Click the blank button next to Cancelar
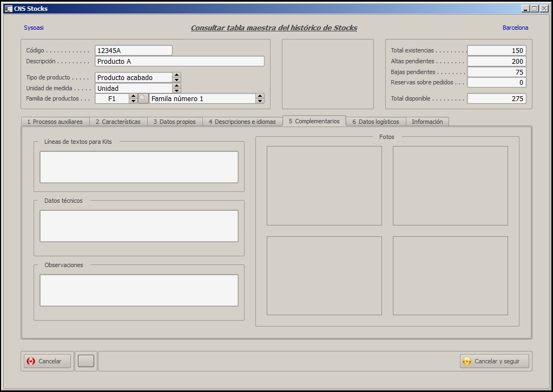Viewport: 553px width, 392px height. click(x=85, y=361)
